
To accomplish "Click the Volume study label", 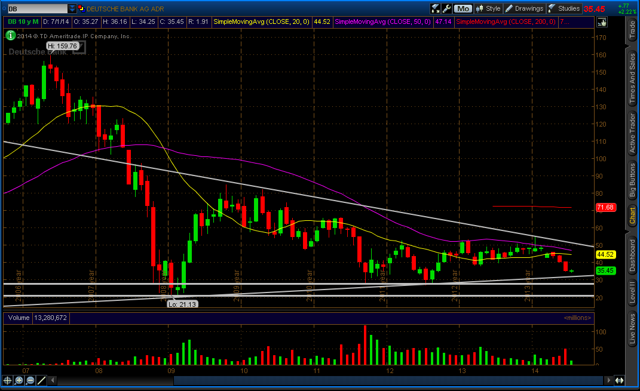I will coord(19,318).
